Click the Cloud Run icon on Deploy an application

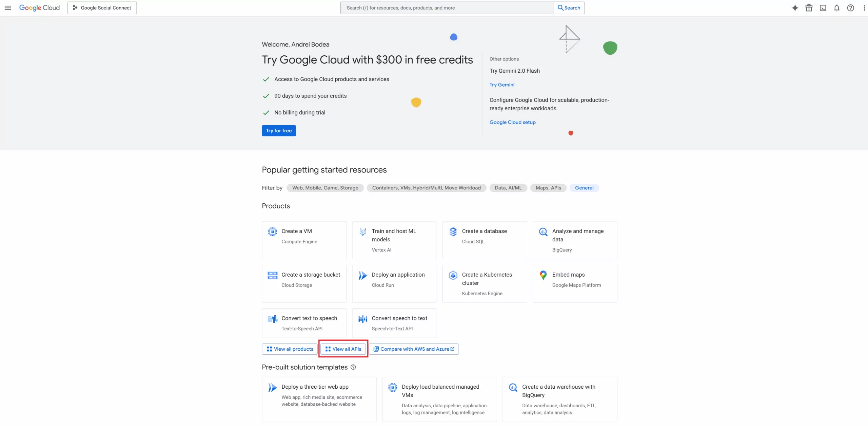362,275
